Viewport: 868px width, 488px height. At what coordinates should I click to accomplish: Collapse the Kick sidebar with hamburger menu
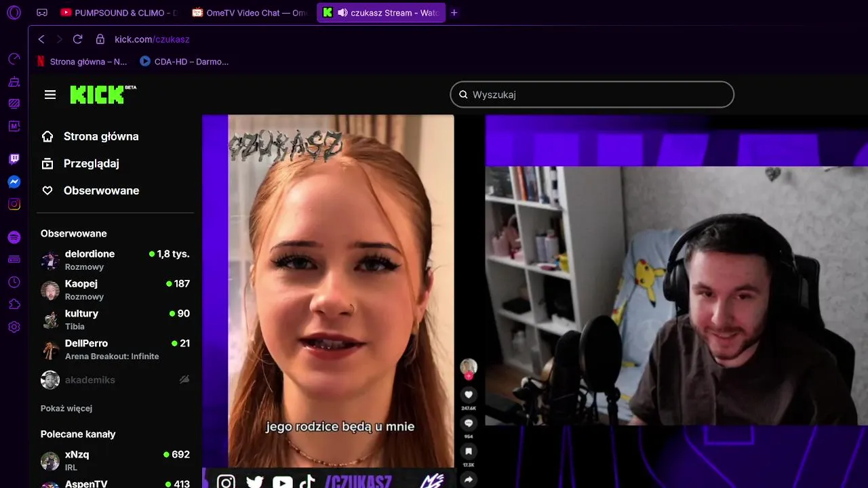pyautogui.click(x=50, y=94)
